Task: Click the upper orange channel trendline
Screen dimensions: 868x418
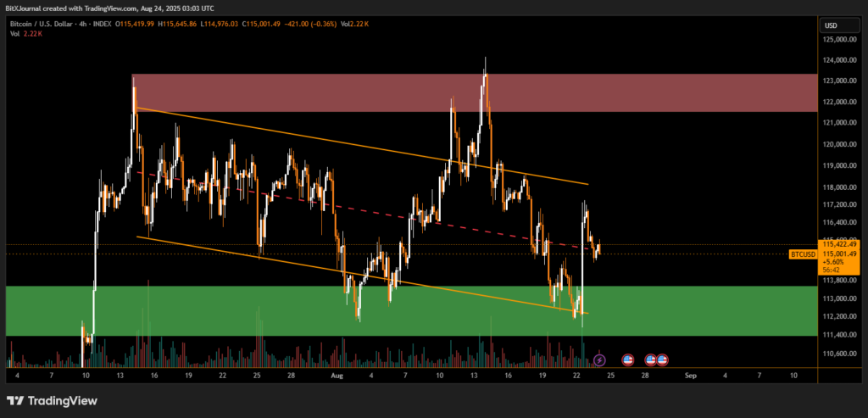Action: click(x=339, y=141)
